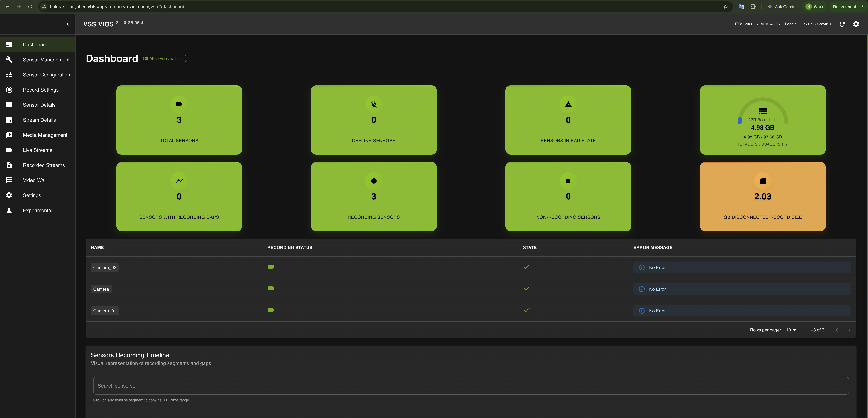Open Stream Details page
This screenshot has width=868, height=418.
(x=38, y=120)
